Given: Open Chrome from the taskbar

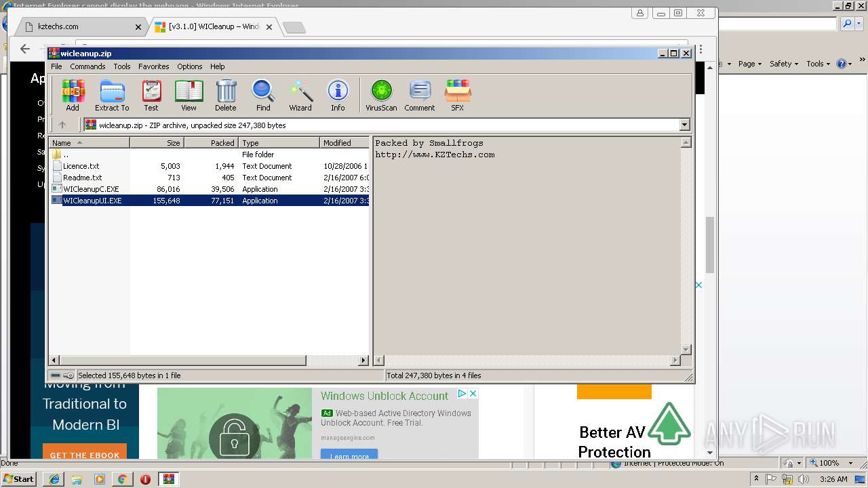Looking at the screenshot, I should pyautogui.click(x=123, y=479).
